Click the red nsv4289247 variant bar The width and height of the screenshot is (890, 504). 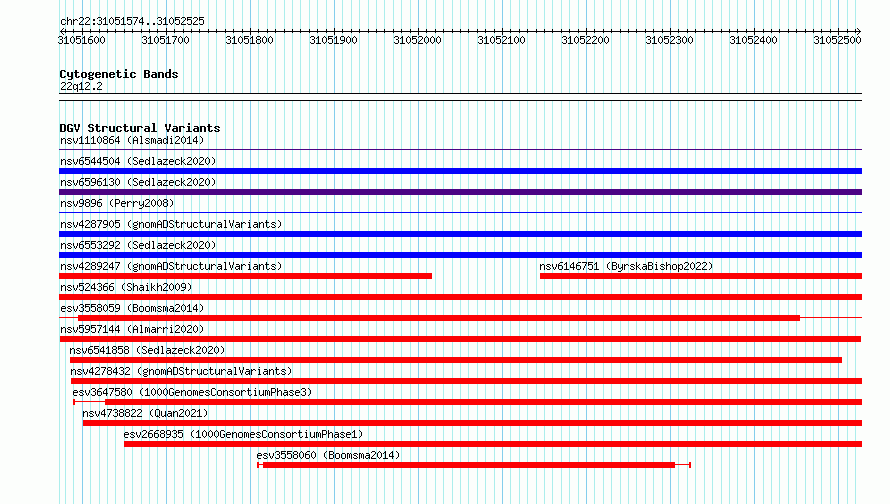(x=245, y=276)
